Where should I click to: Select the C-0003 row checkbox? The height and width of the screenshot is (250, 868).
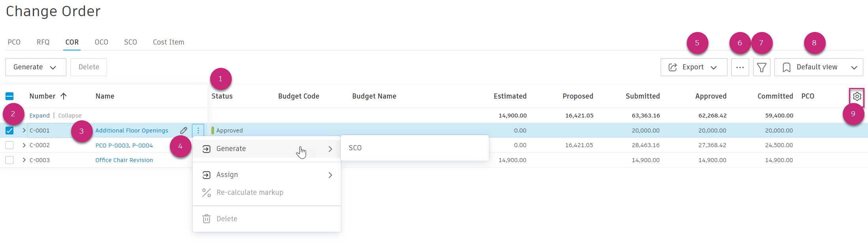tap(9, 160)
